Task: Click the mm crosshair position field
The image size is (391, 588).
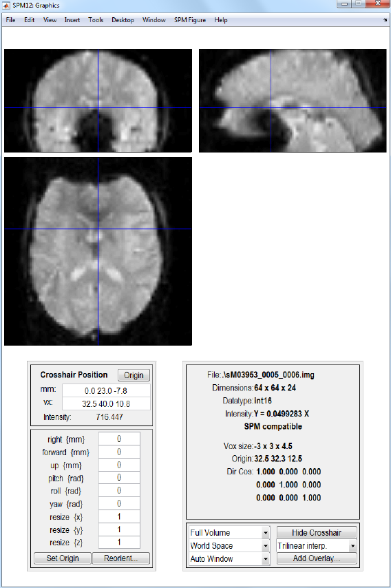Action: coord(106,391)
